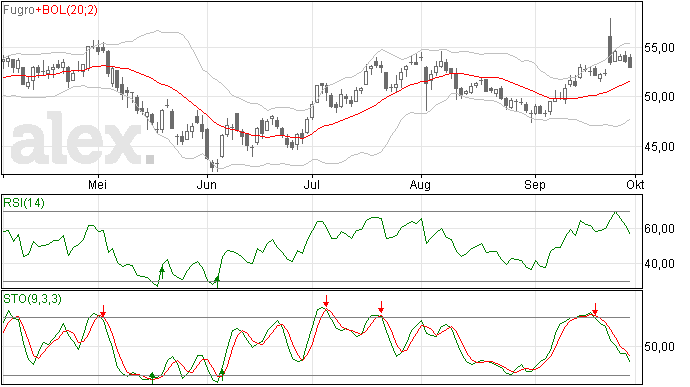Screen dimensions: 690x387
Task: Click the Fugro chart title label
Action: [18, 10]
